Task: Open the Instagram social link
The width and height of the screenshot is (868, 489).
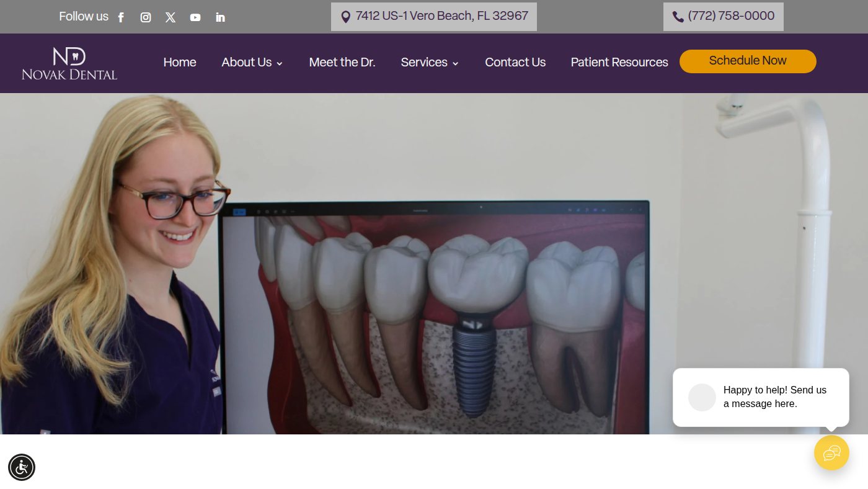Action: pos(146,17)
